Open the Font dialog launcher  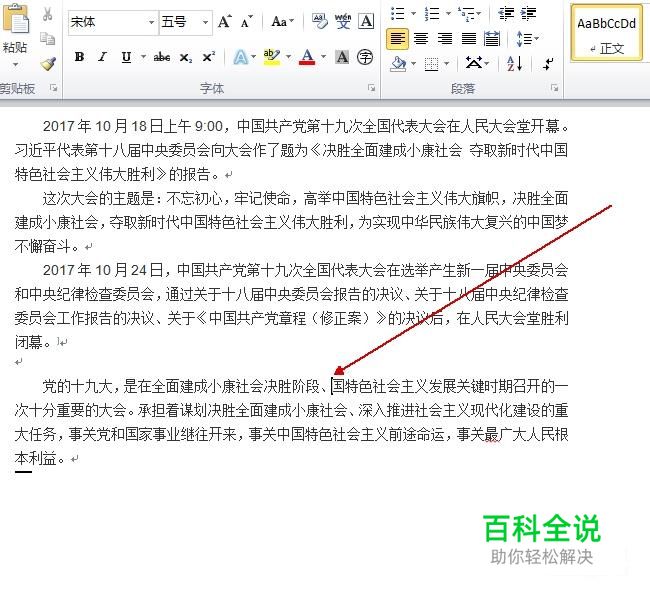pyautogui.click(x=371, y=88)
